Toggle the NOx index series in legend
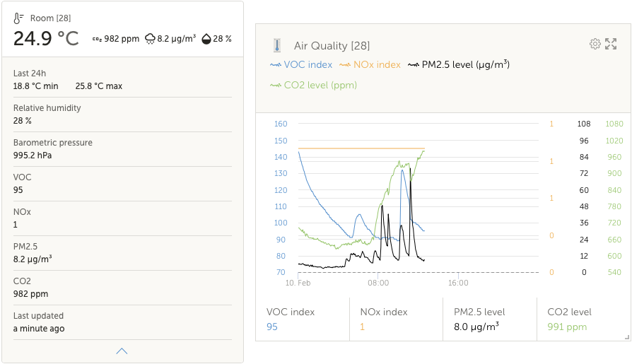632x364 pixels. click(370, 65)
